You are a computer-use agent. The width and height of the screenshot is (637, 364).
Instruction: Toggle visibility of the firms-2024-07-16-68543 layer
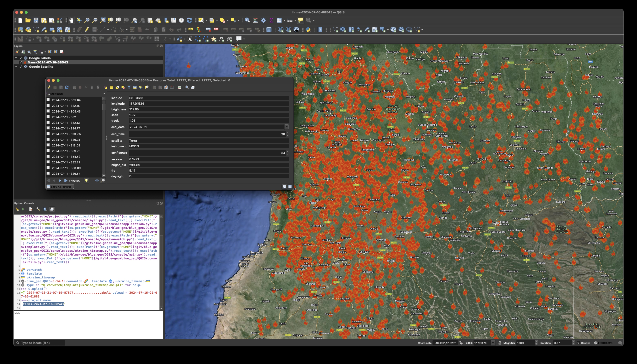[21, 62]
